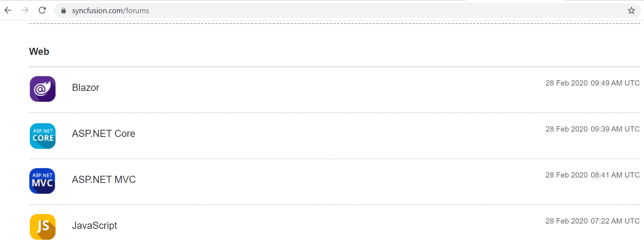Reload the current page

point(42,10)
